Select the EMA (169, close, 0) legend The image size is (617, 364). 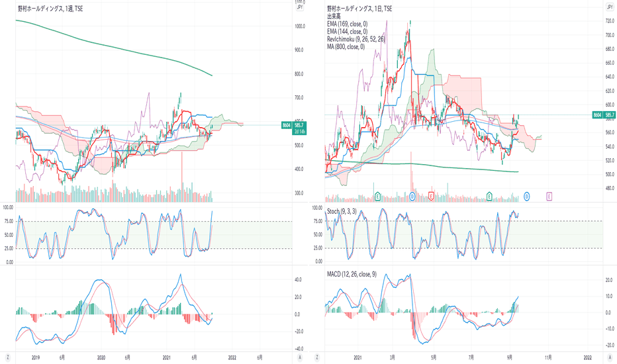(348, 24)
